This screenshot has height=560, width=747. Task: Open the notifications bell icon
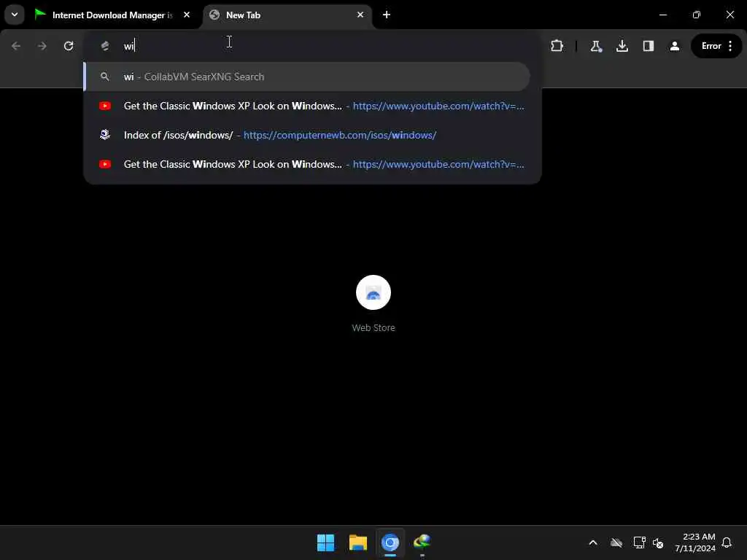coord(727,542)
